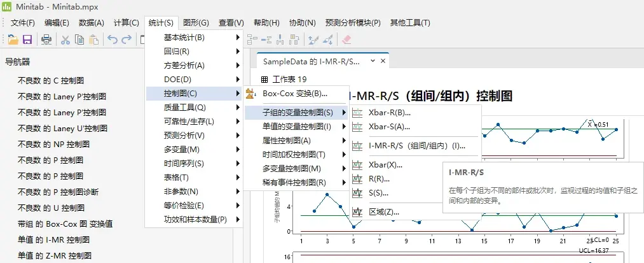
Task: Click the 工作表 19 worksheet link
Action: [289, 80]
